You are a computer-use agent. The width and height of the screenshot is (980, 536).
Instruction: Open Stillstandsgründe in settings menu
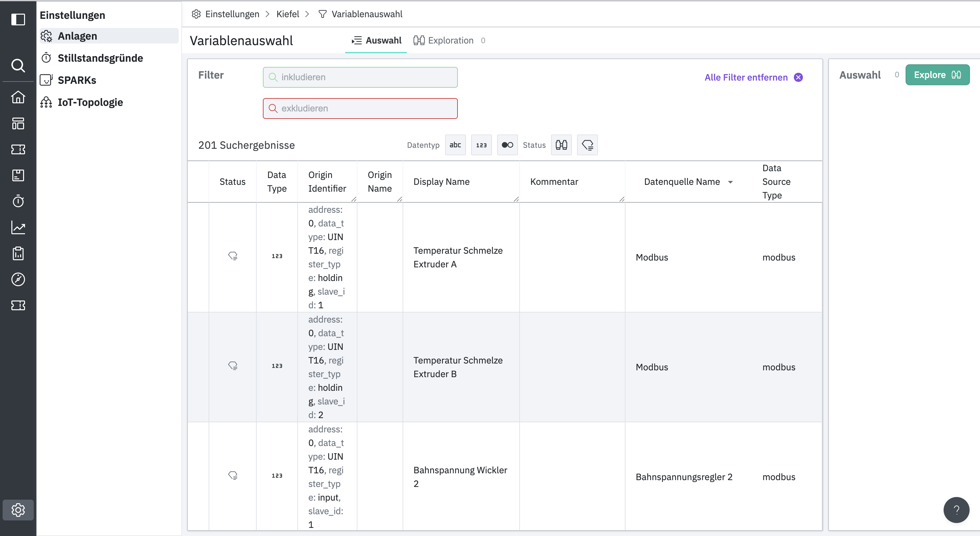tap(100, 58)
